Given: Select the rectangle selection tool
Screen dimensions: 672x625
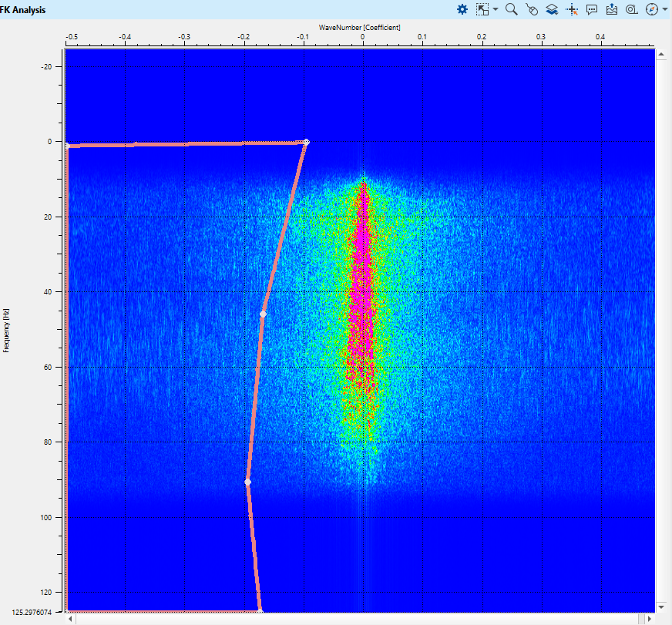Looking at the screenshot, I should (x=482, y=9).
